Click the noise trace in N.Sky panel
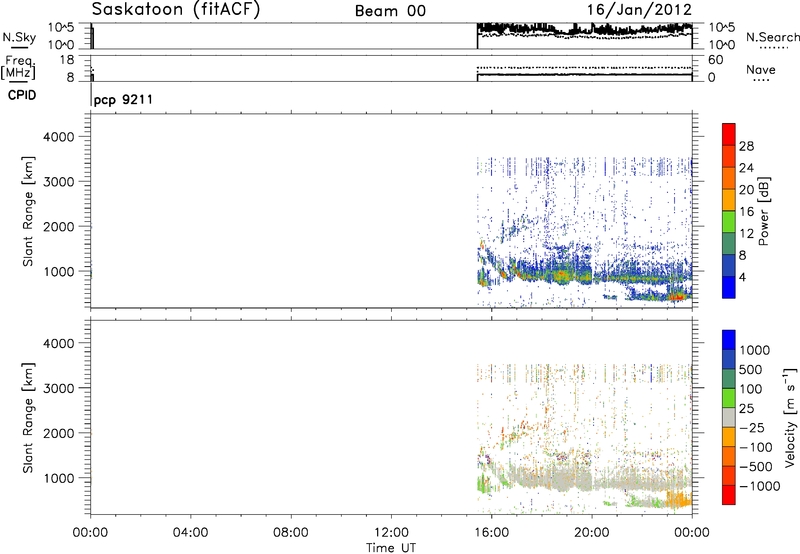800x554 pixels. (584, 29)
